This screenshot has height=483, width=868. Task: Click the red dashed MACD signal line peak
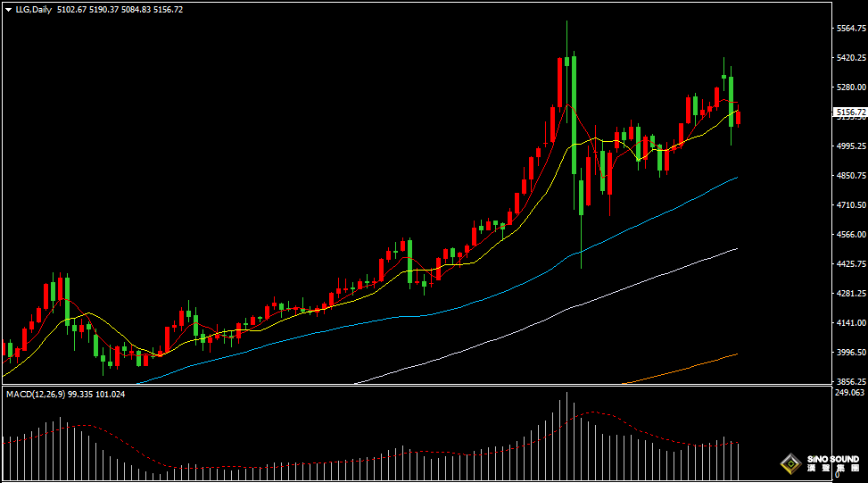(591, 412)
